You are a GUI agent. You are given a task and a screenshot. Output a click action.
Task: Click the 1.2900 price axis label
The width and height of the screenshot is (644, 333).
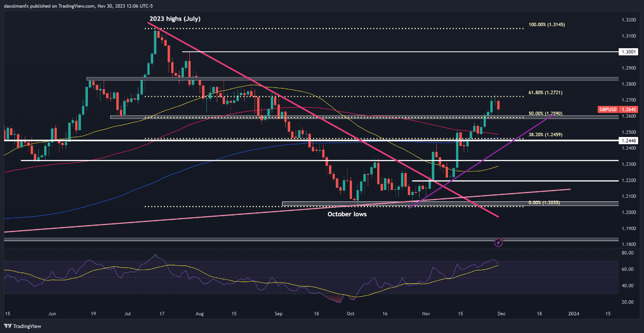[x=628, y=68]
